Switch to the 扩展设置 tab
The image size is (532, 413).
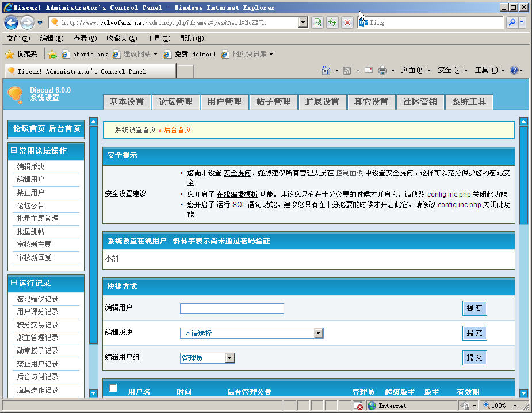322,102
